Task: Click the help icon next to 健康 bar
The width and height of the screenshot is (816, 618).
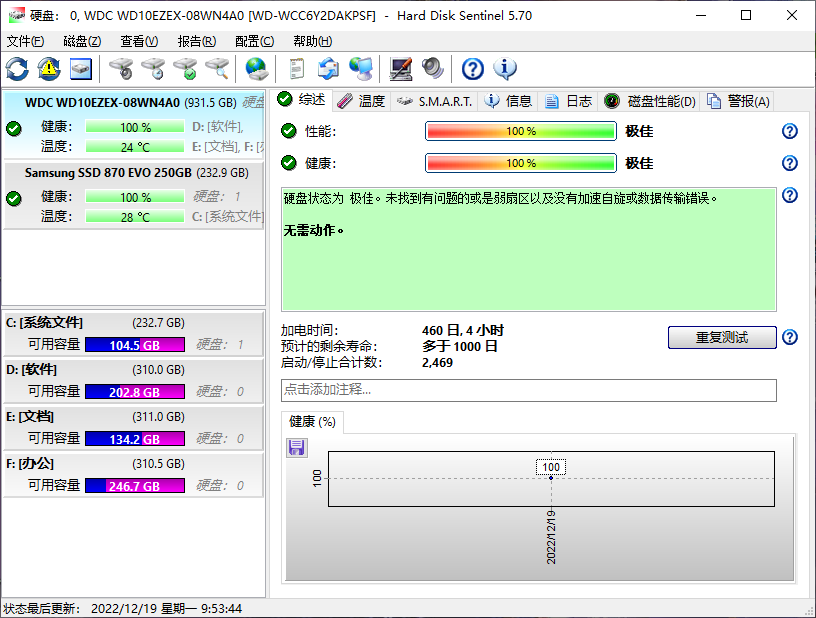Action: (789, 163)
